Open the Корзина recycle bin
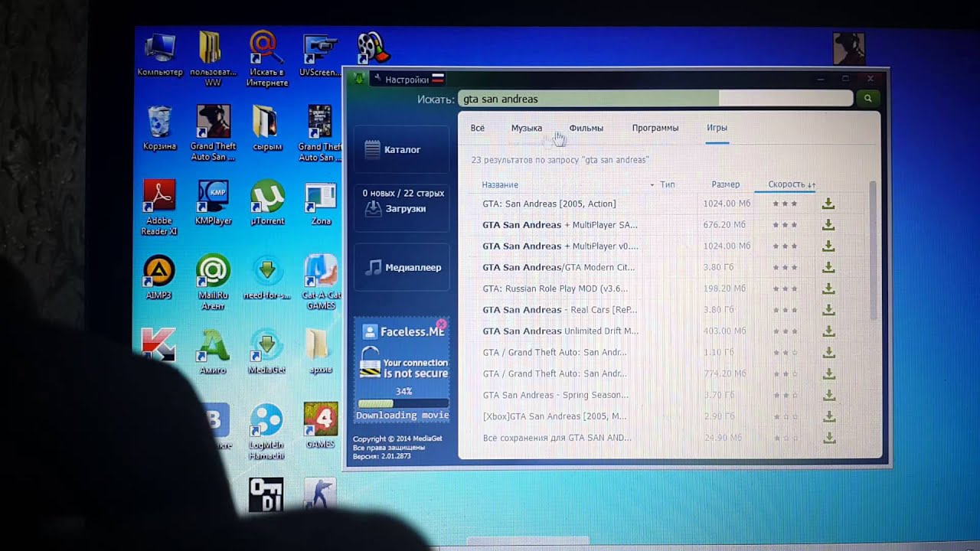980x551 pixels. (159, 128)
